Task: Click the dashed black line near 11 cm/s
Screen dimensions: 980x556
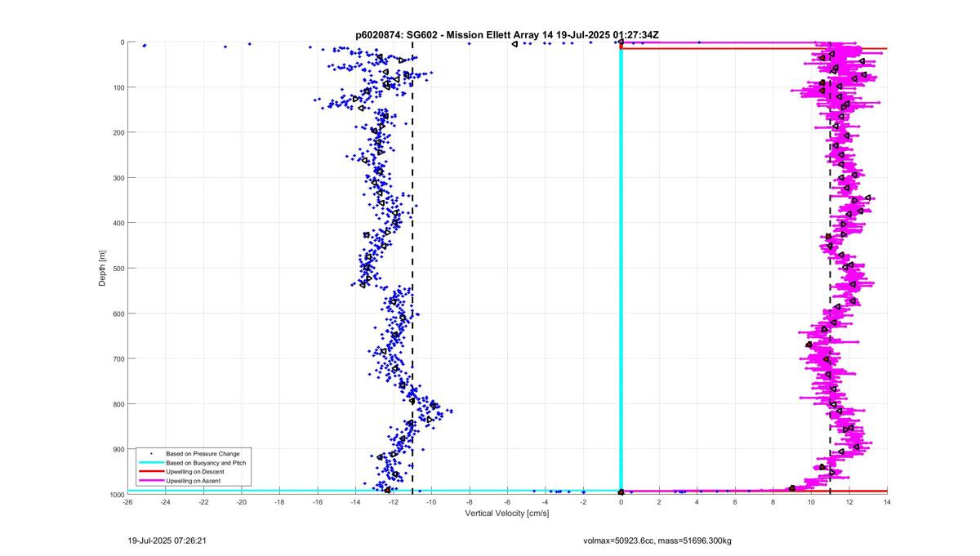Action: pos(830,267)
